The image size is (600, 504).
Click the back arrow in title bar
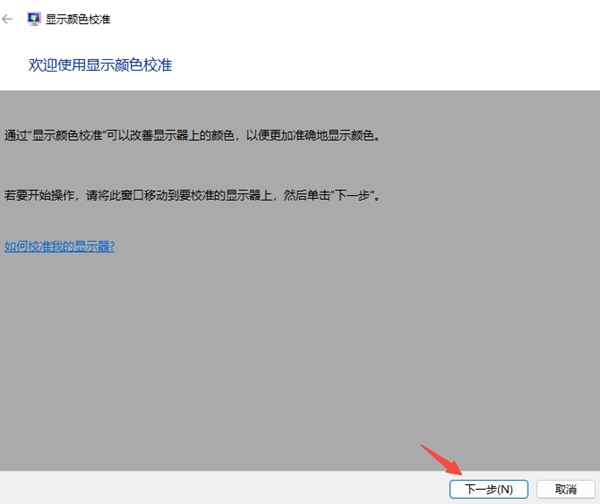7,19
